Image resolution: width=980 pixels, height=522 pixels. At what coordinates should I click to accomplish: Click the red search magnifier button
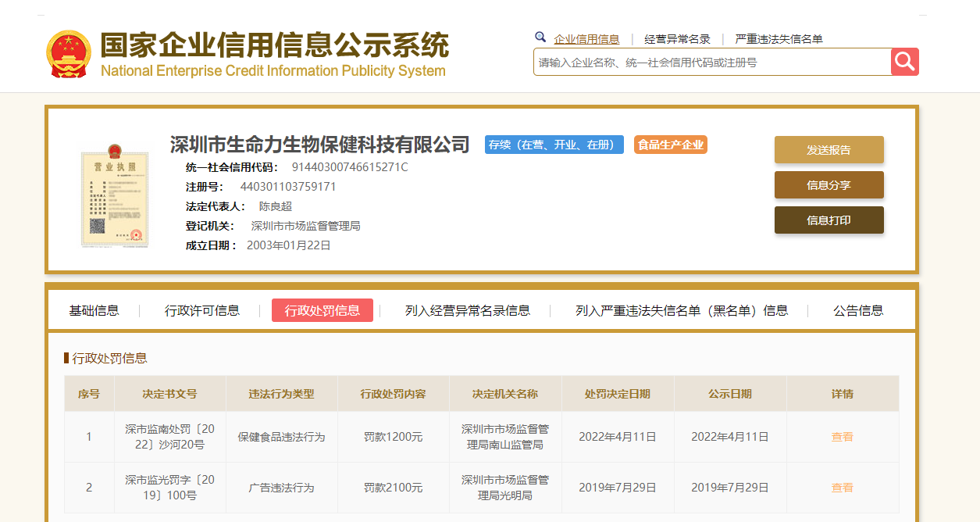pos(905,62)
